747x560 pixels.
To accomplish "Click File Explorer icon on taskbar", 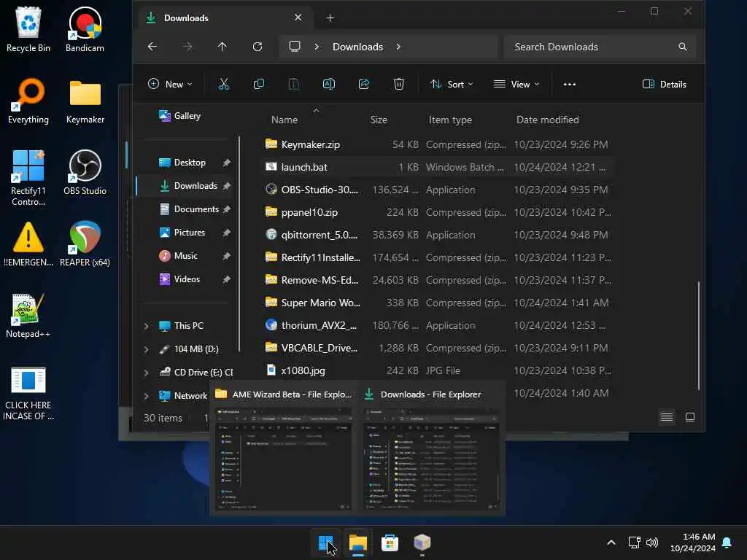I will point(357,542).
